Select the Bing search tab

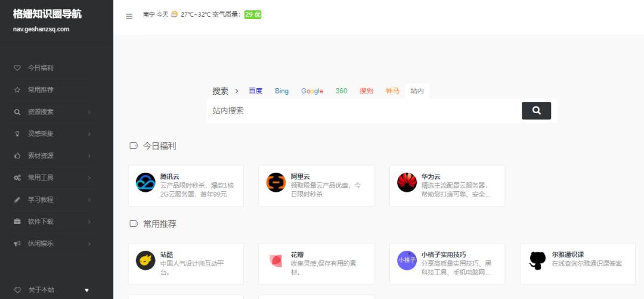tap(281, 91)
